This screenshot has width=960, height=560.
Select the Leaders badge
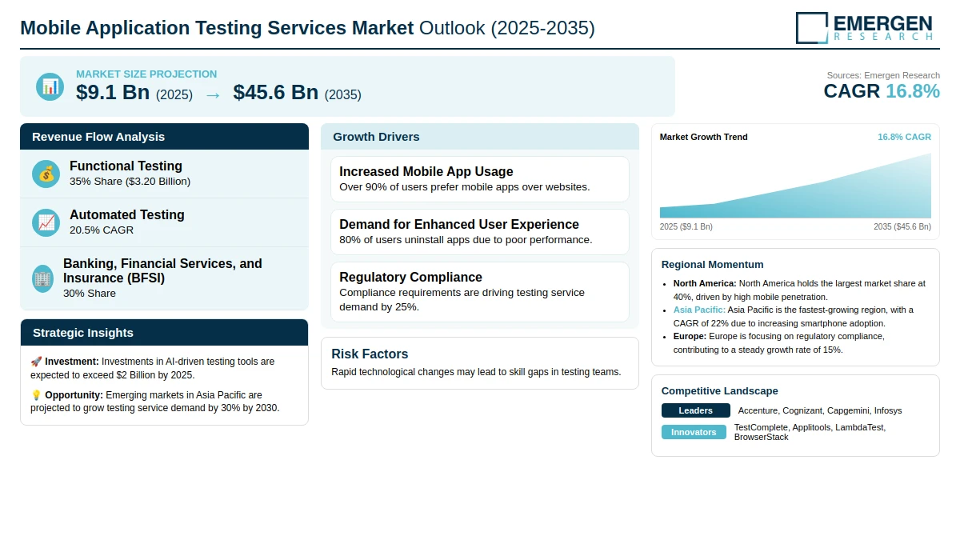click(x=696, y=410)
